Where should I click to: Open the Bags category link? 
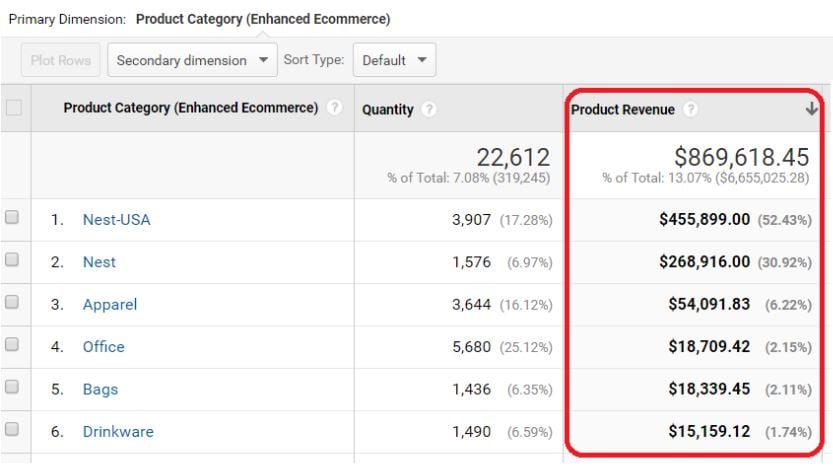point(100,389)
